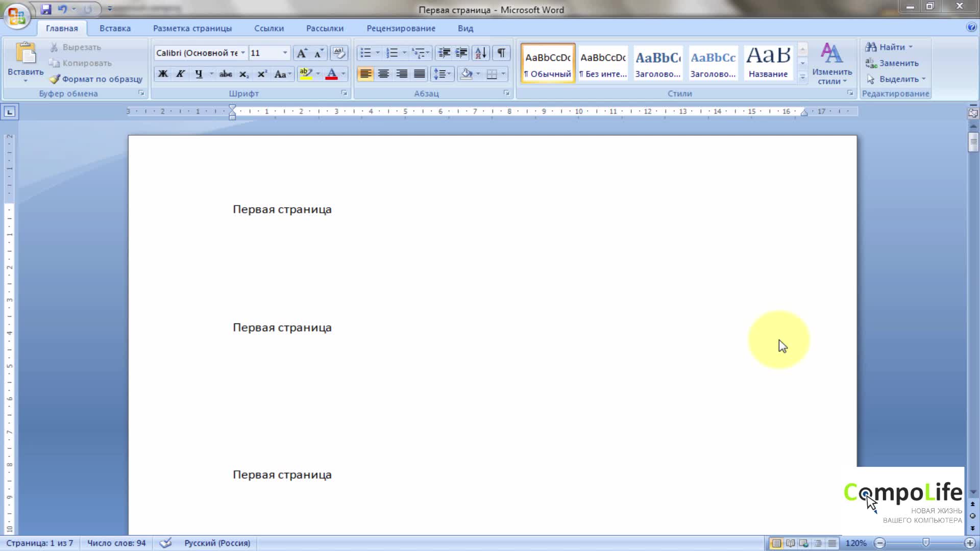The image size is (980, 551).
Task: Switch to Full Screen Reading view
Action: tap(791, 543)
